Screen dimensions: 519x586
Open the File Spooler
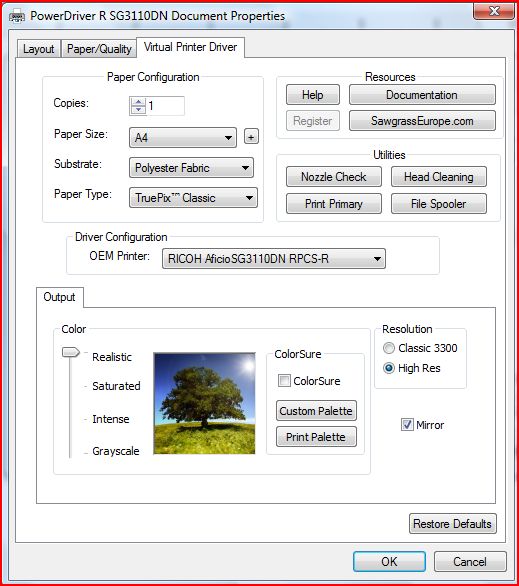(439, 204)
